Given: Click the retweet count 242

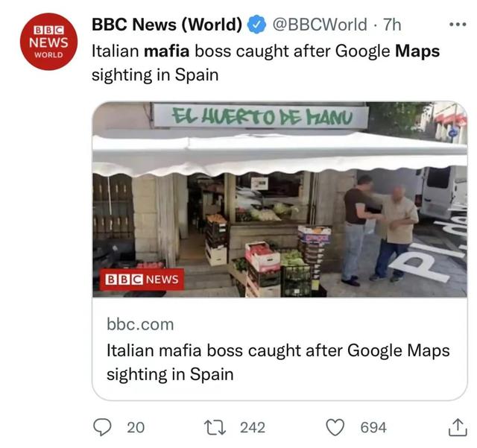Looking at the screenshot, I should click(x=253, y=427).
